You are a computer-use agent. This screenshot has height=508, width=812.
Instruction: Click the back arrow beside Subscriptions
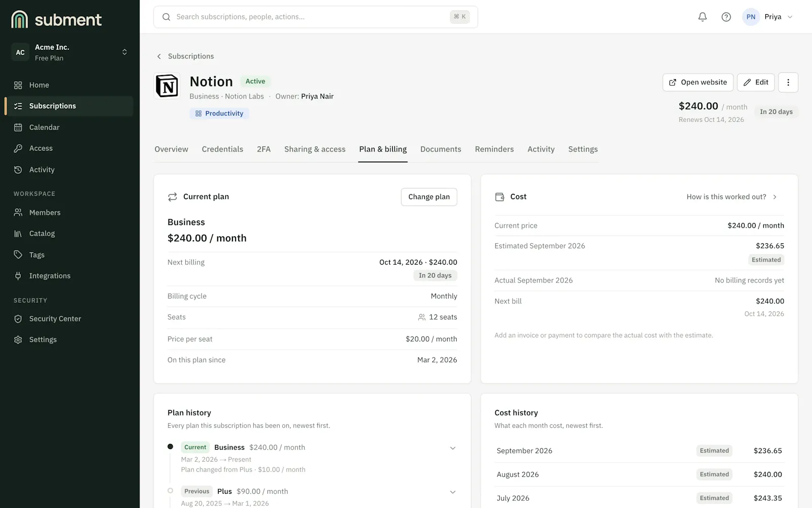(x=159, y=56)
